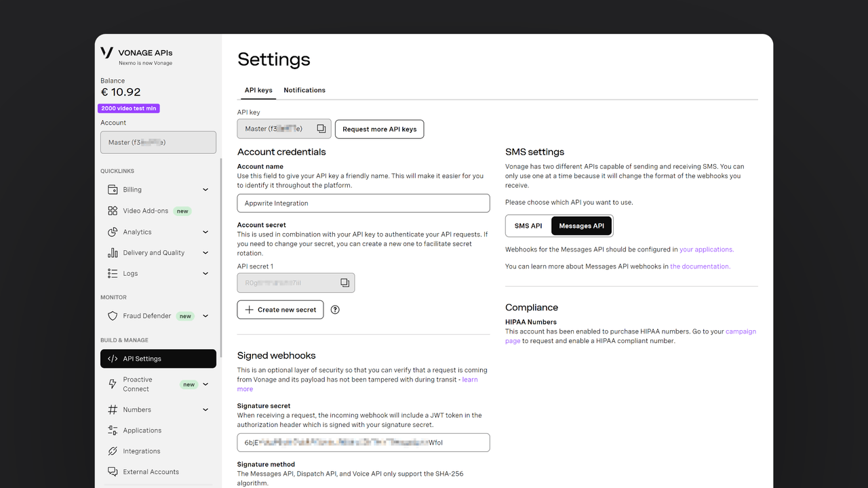Click the Fraud Defender shield icon
Image resolution: width=868 pixels, height=488 pixels.
(113, 316)
